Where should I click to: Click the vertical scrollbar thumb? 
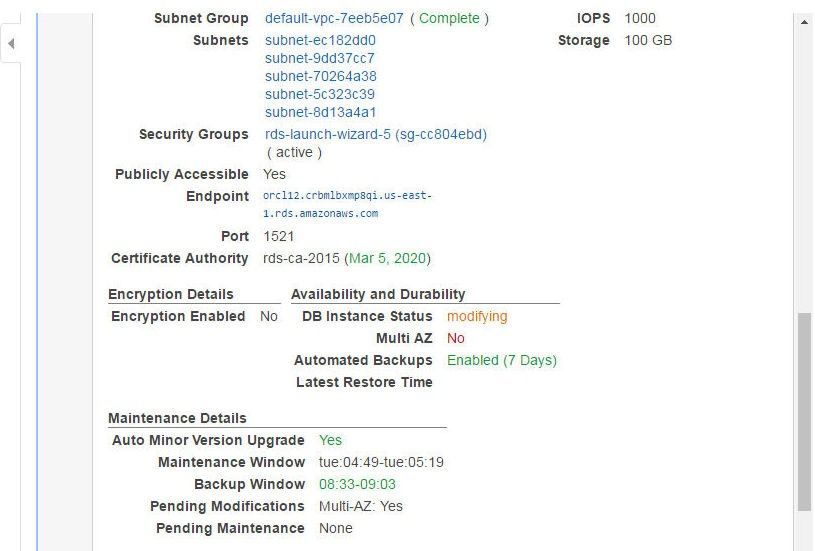click(x=804, y=412)
